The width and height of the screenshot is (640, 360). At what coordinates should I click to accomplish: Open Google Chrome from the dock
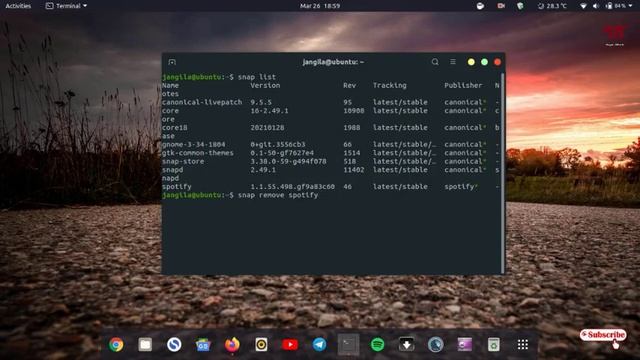point(116,344)
